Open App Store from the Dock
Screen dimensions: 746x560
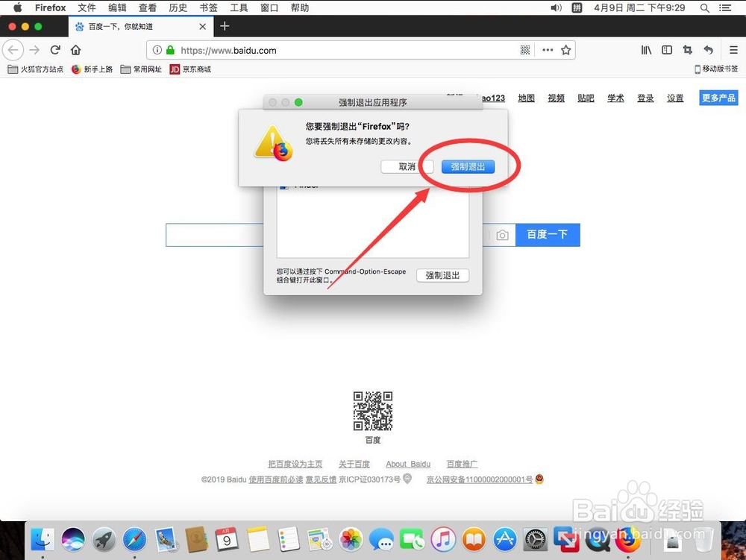click(x=505, y=540)
